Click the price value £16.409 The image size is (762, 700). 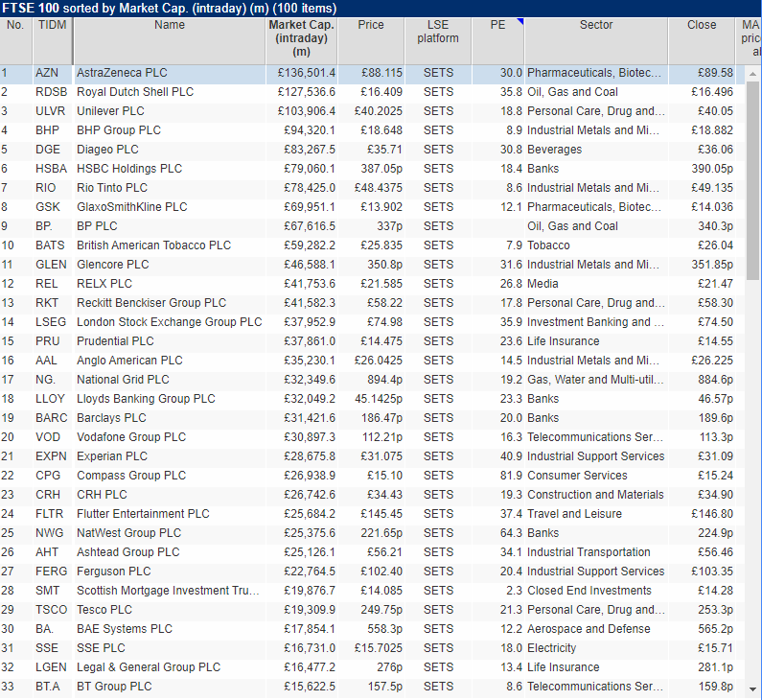click(x=381, y=92)
